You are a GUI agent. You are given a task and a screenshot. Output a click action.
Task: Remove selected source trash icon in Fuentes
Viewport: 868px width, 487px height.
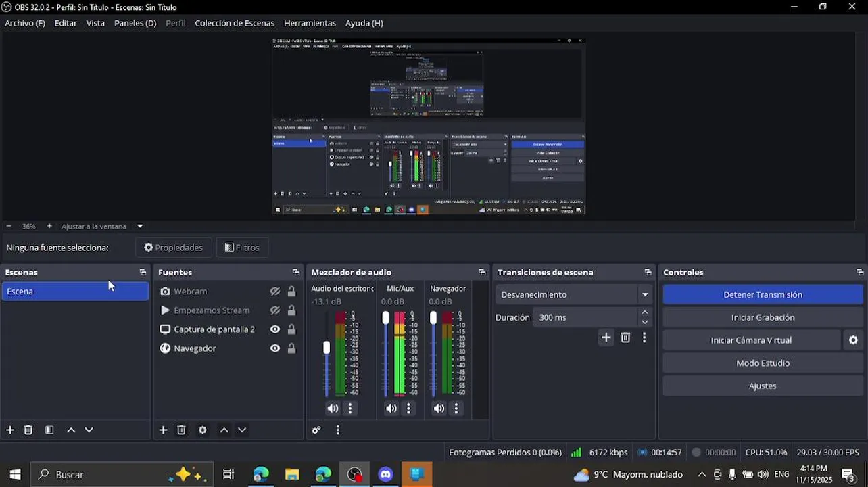point(181,430)
